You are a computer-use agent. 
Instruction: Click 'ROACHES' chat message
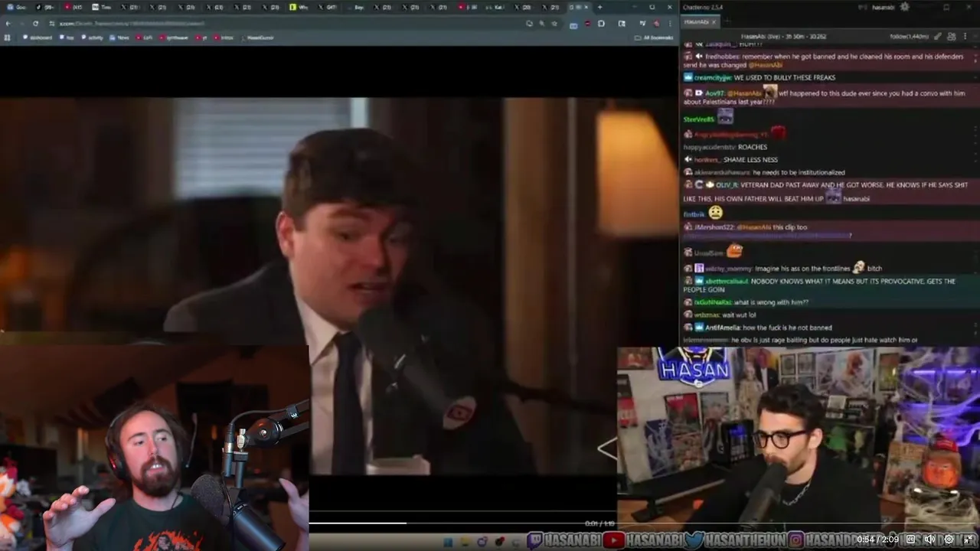752,147
